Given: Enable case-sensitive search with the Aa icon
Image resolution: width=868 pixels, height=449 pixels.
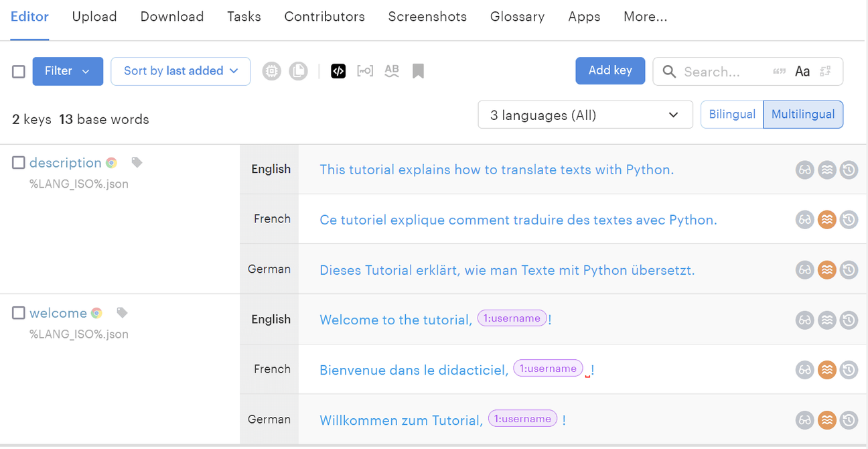Looking at the screenshot, I should 803,71.
